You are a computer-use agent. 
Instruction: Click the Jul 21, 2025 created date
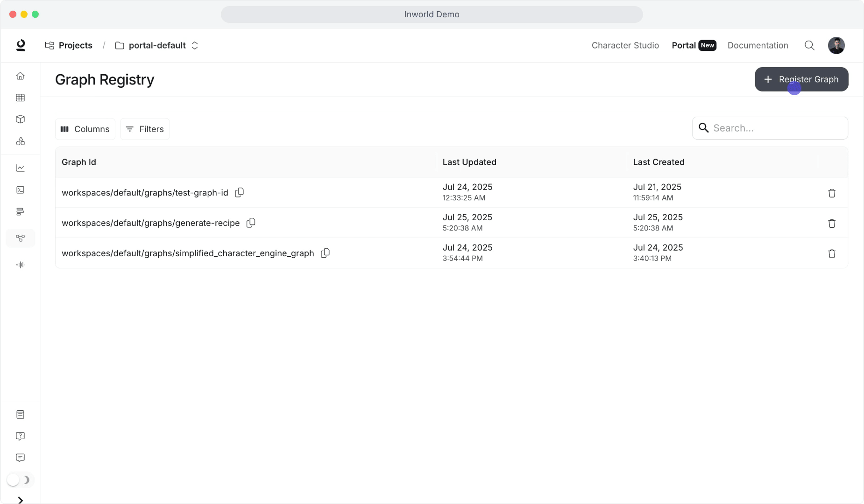click(657, 187)
